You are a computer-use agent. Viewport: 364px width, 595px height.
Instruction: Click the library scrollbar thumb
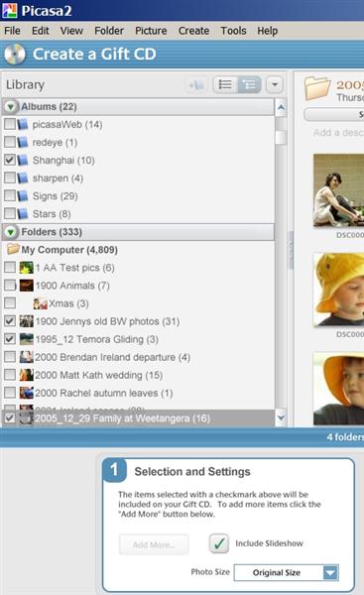click(x=281, y=137)
